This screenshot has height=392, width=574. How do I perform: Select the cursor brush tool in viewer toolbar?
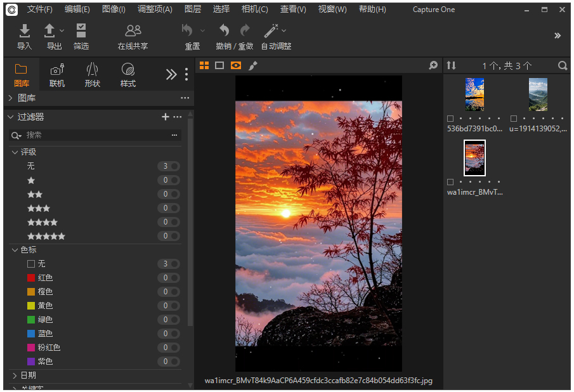click(252, 65)
